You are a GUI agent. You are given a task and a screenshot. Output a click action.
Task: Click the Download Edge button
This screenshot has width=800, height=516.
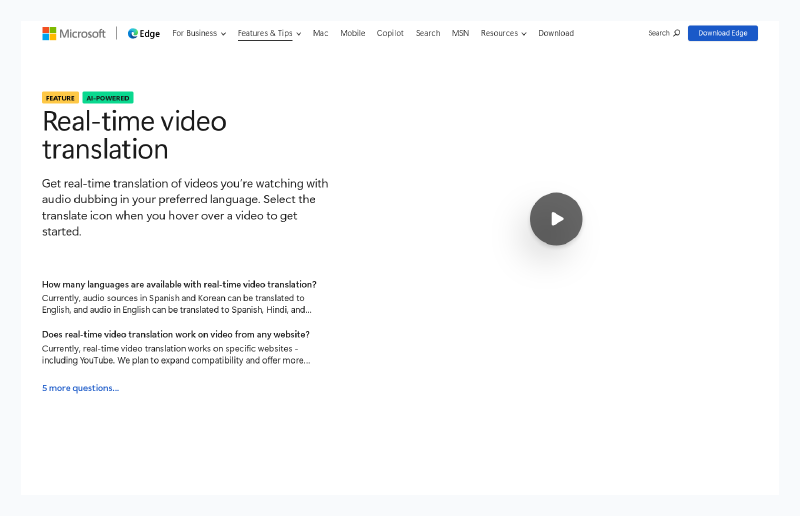722,33
